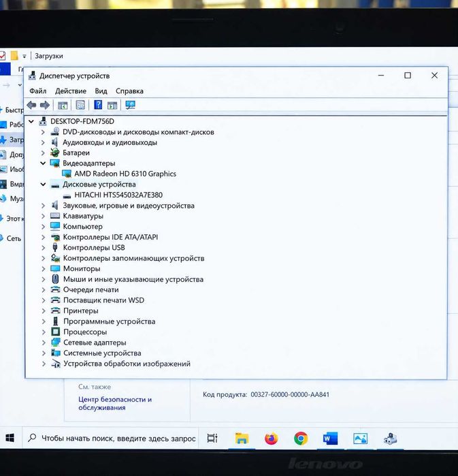458x476 pixels.
Task: Click the taskbar search box
Action: pyautogui.click(x=112, y=438)
